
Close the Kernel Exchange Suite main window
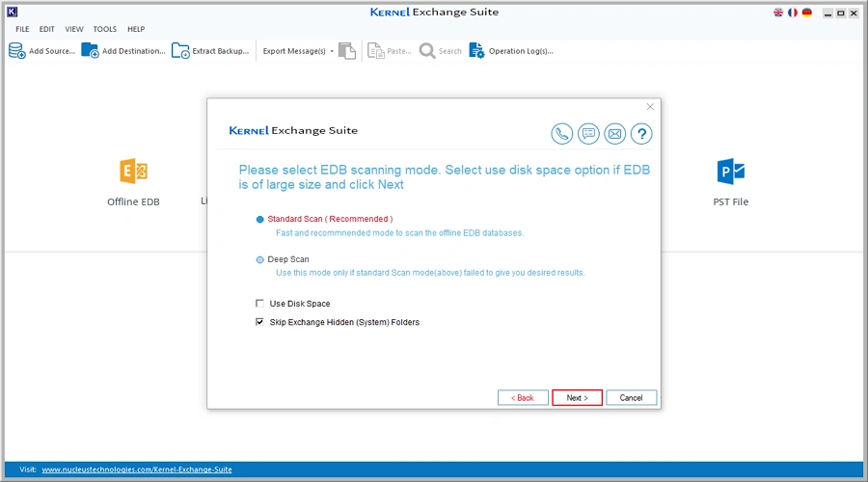point(854,13)
